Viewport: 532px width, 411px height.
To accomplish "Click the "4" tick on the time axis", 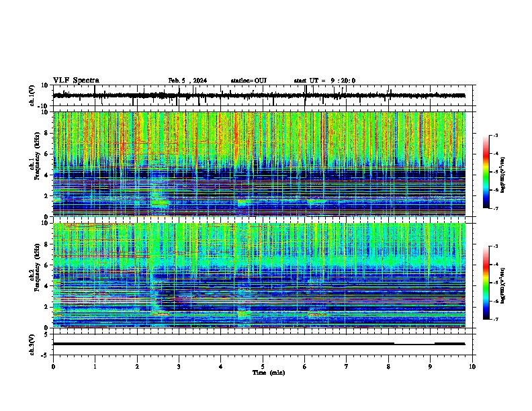I will (x=220, y=367).
